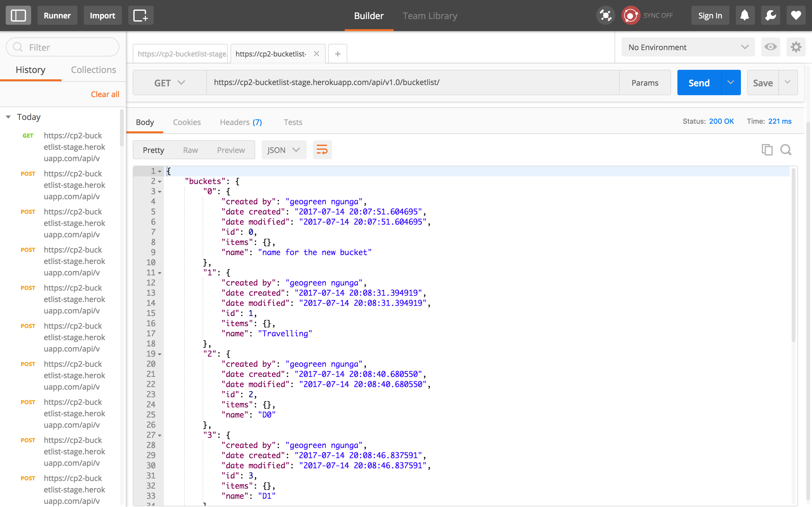The image size is (812, 507).
Task: Copy response body to clipboard
Action: click(x=767, y=149)
